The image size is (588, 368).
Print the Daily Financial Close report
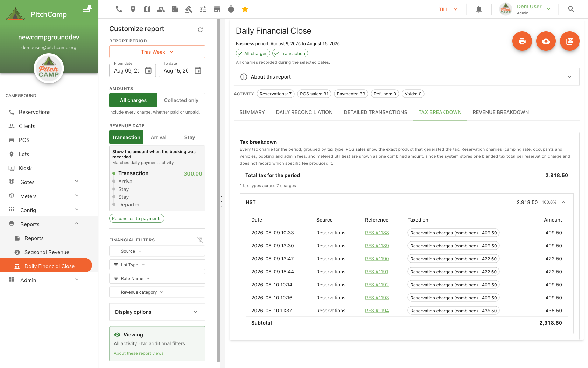pos(522,41)
